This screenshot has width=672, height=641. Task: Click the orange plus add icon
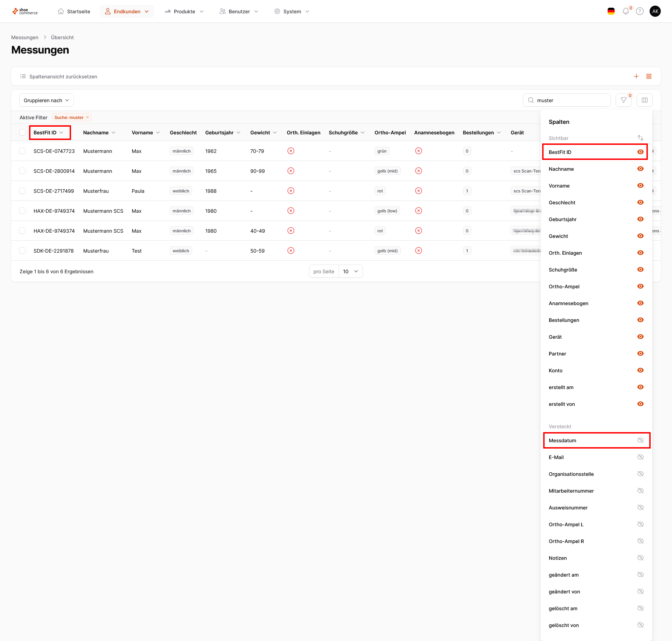636,76
